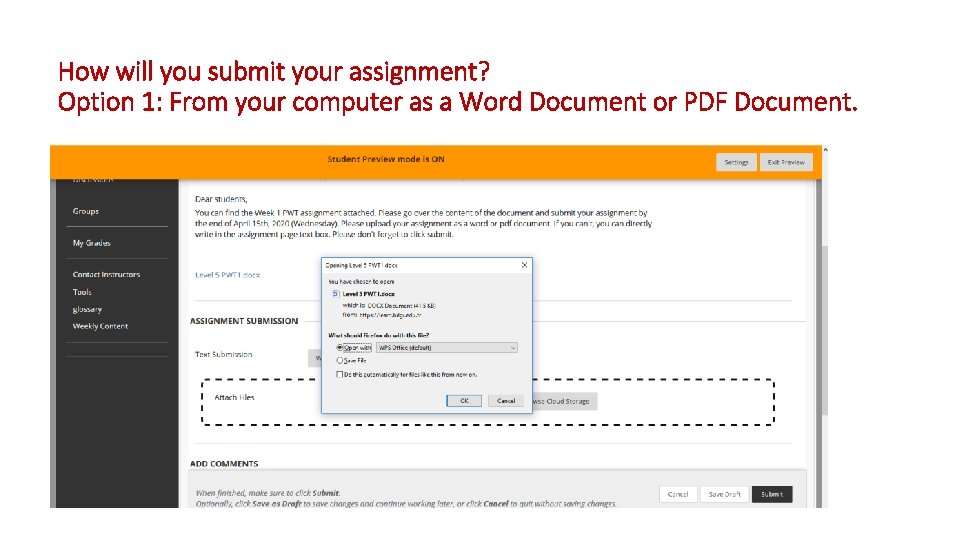Click the Dear students, greeting text
This screenshot has height=540, width=960.
(221, 199)
